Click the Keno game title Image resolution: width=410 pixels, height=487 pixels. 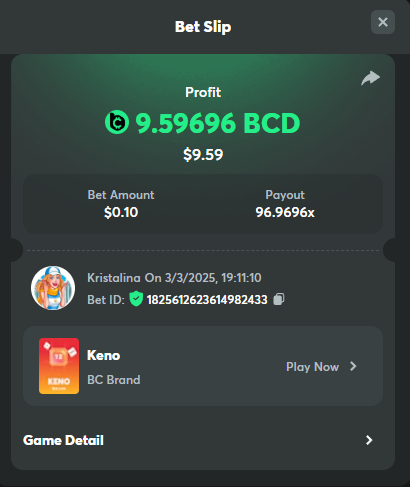pos(103,355)
